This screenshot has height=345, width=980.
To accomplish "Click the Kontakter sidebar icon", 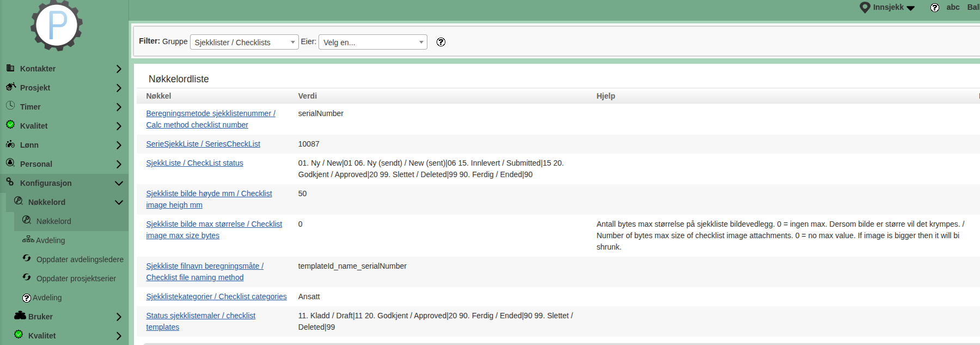I will pos(10,68).
